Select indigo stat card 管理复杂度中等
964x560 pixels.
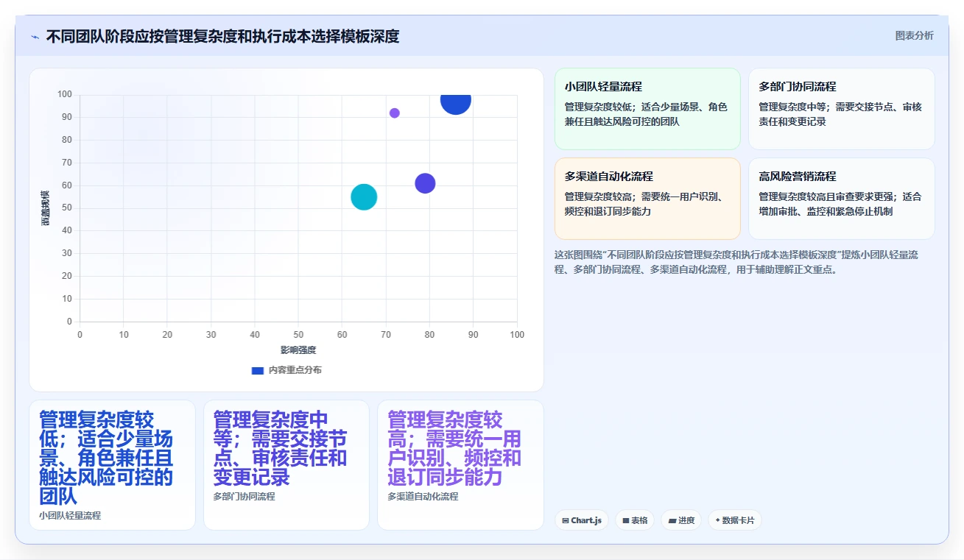(x=286, y=465)
